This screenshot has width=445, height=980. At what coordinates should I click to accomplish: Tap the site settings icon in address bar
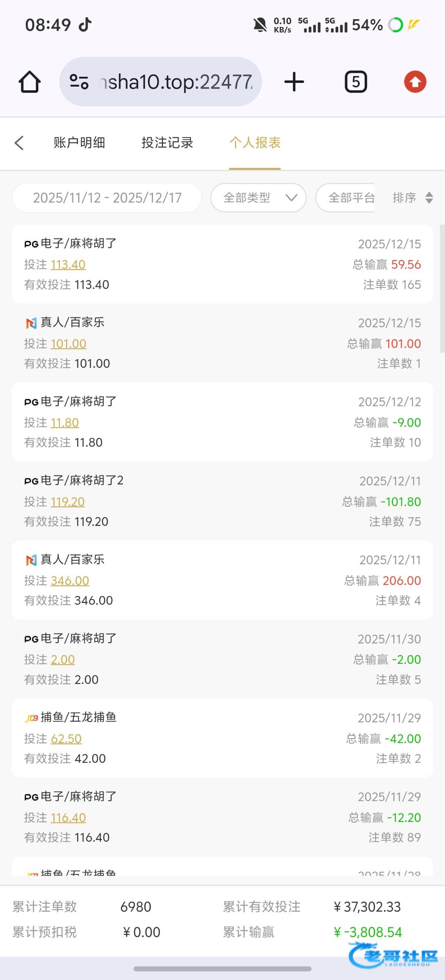79,82
